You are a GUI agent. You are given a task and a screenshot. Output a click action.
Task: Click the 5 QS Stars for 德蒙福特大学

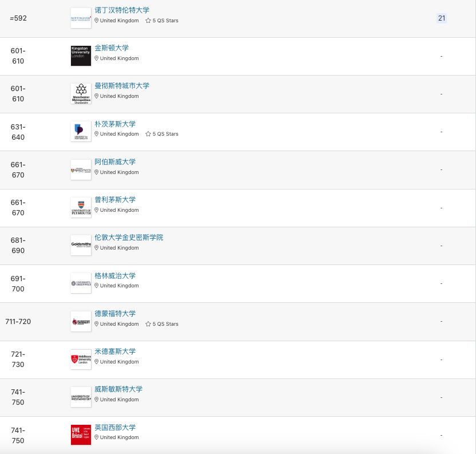(x=162, y=324)
